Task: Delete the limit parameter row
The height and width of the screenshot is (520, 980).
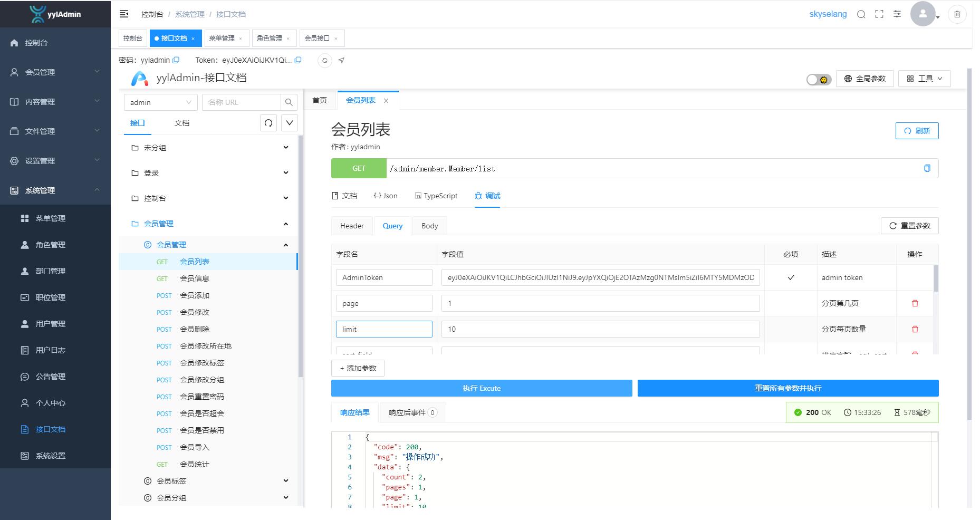Action: point(915,329)
